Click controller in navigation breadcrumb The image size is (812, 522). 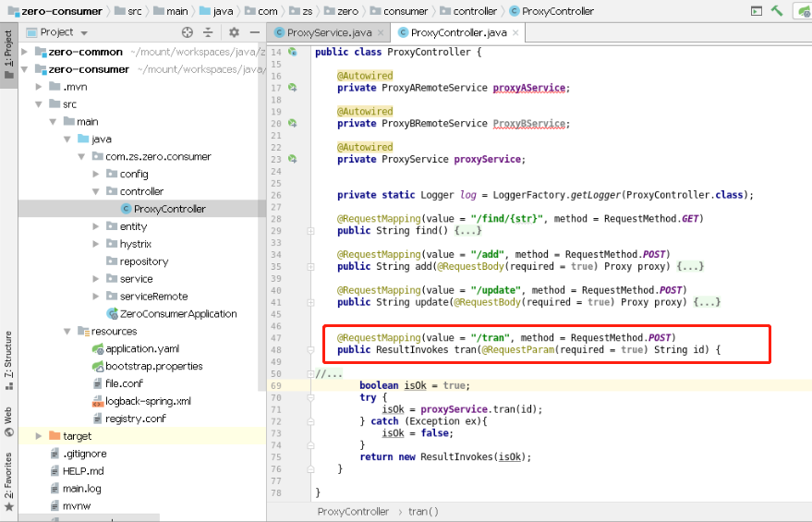(468, 11)
